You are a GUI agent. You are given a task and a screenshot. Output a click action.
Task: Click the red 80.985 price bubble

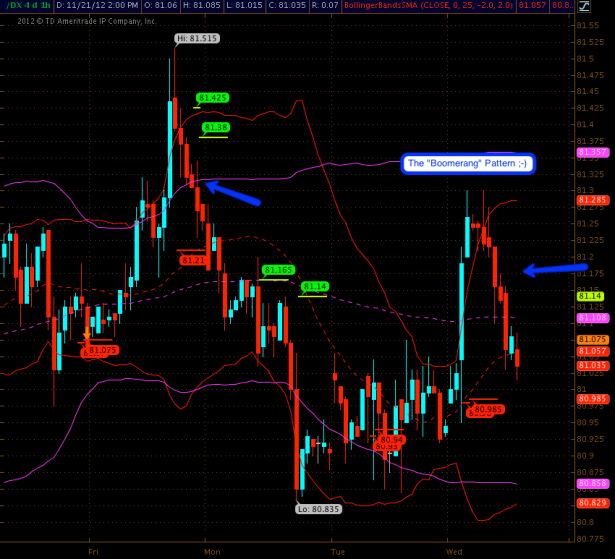(x=488, y=409)
